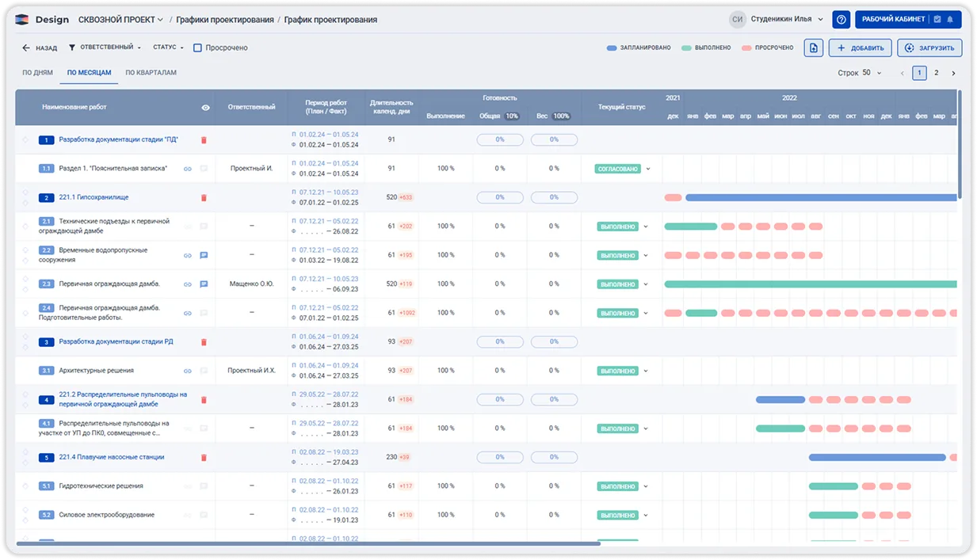Enable the Просрочено checkbox
The height and width of the screenshot is (560, 977).
point(198,48)
